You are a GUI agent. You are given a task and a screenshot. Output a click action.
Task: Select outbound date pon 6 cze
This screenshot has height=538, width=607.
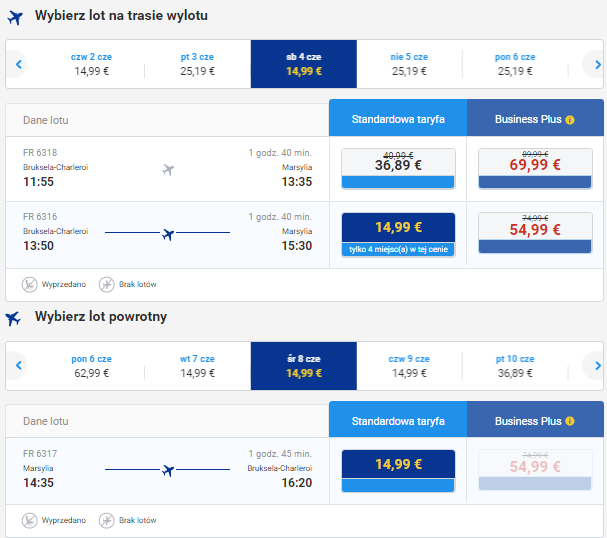pos(515,64)
